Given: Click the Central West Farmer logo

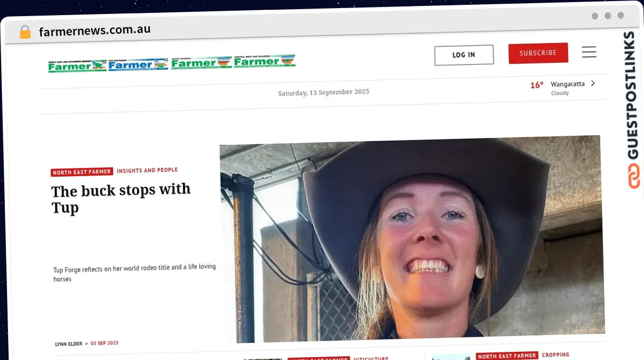Looking at the screenshot, I should [265, 61].
